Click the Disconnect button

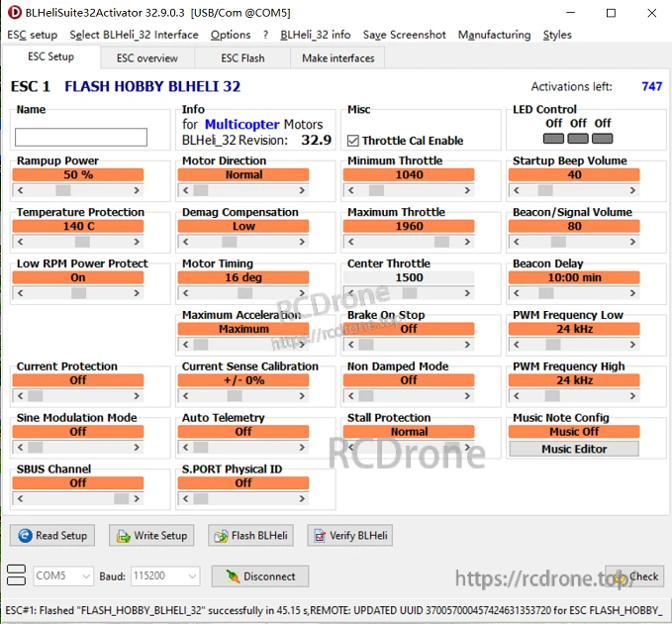[260, 576]
